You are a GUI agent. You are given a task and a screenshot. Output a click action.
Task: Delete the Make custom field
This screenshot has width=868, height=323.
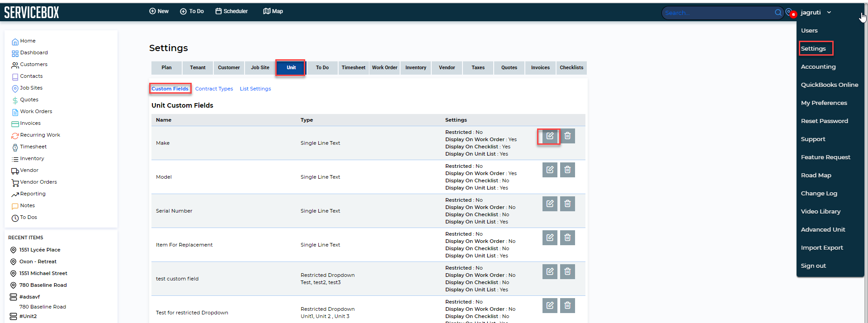point(567,136)
